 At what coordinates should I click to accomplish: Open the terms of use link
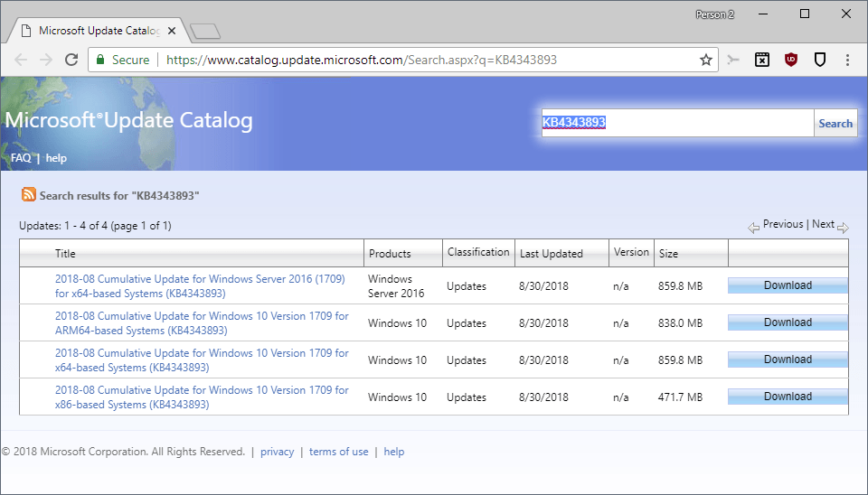[338, 452]
